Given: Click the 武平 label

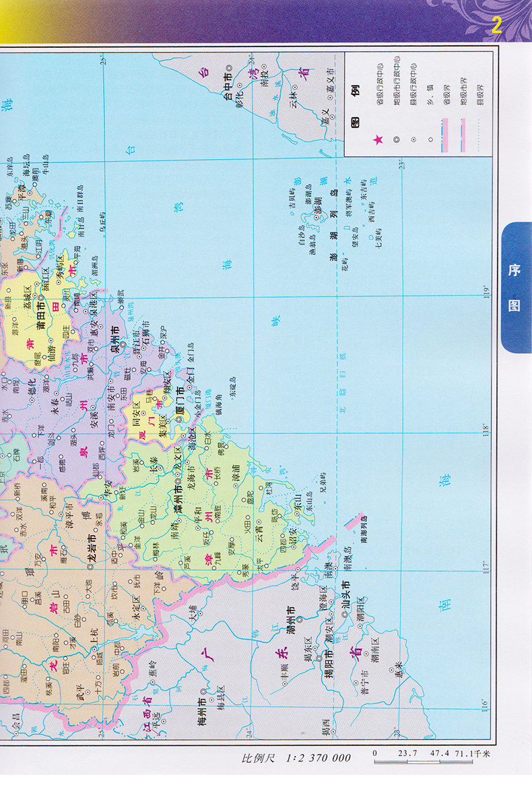Looking at the screenshot, I should click(x=81, y=693).
